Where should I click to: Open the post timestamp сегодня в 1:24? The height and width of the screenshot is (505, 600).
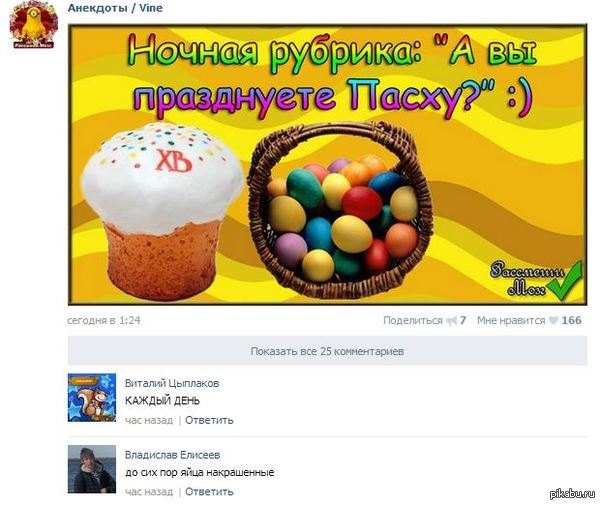pyautogui.click(x=104, y=320)
